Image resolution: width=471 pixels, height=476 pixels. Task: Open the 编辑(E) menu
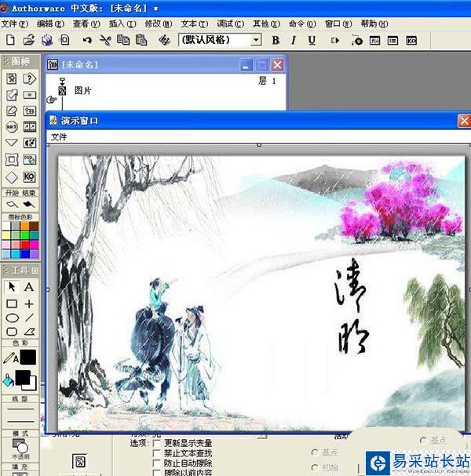50,24
